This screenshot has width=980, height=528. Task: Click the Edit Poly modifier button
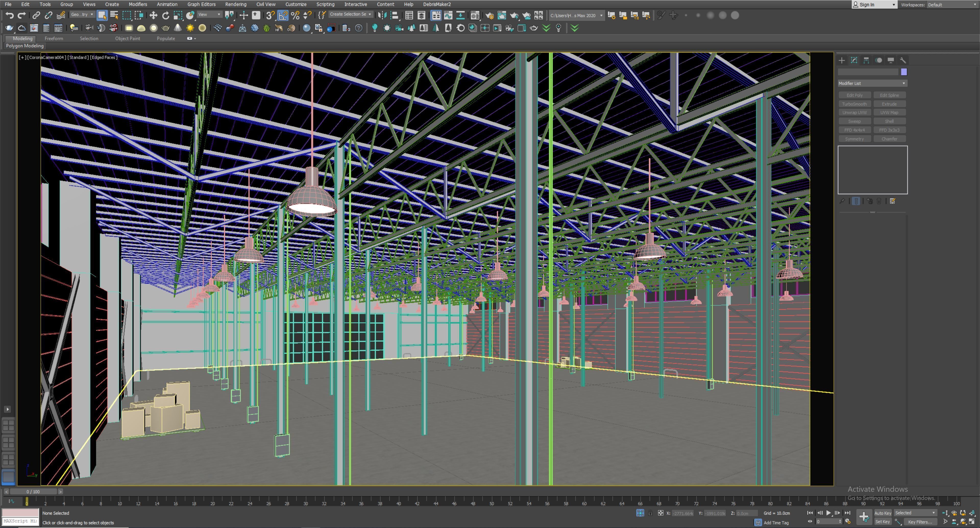(854, 95)
